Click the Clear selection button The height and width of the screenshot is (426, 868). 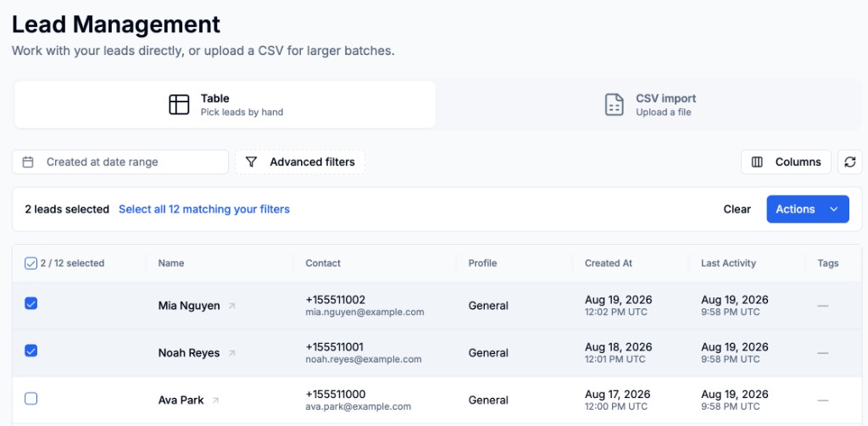pos(737,209)
